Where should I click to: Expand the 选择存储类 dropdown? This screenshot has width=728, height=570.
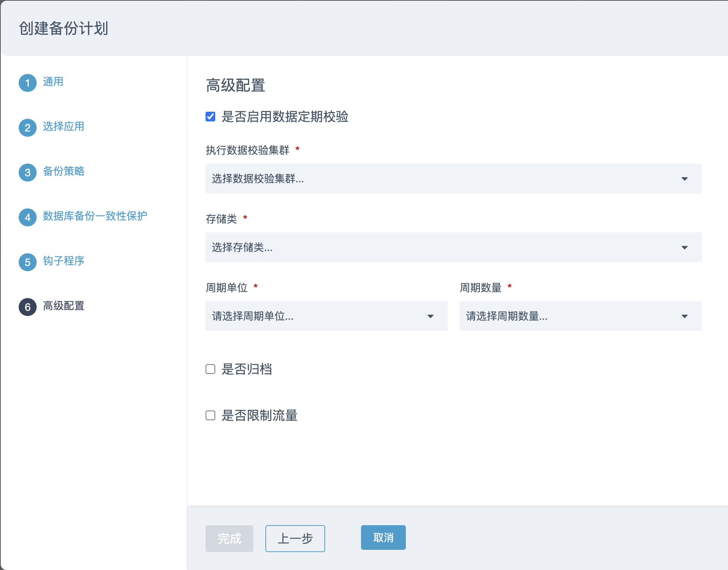point(453,247)
